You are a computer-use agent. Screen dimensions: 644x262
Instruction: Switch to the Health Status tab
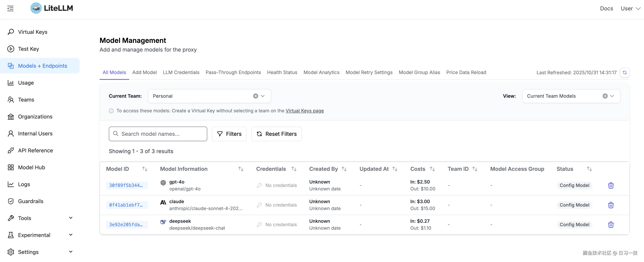[x=282, y=72]
